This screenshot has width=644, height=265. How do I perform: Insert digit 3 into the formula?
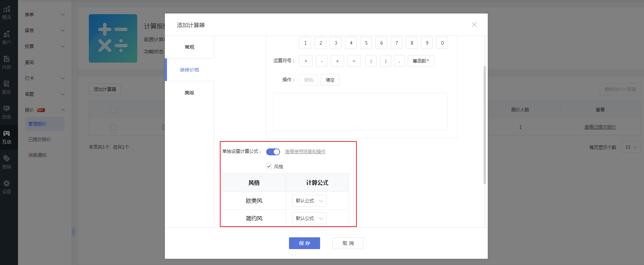336,43
